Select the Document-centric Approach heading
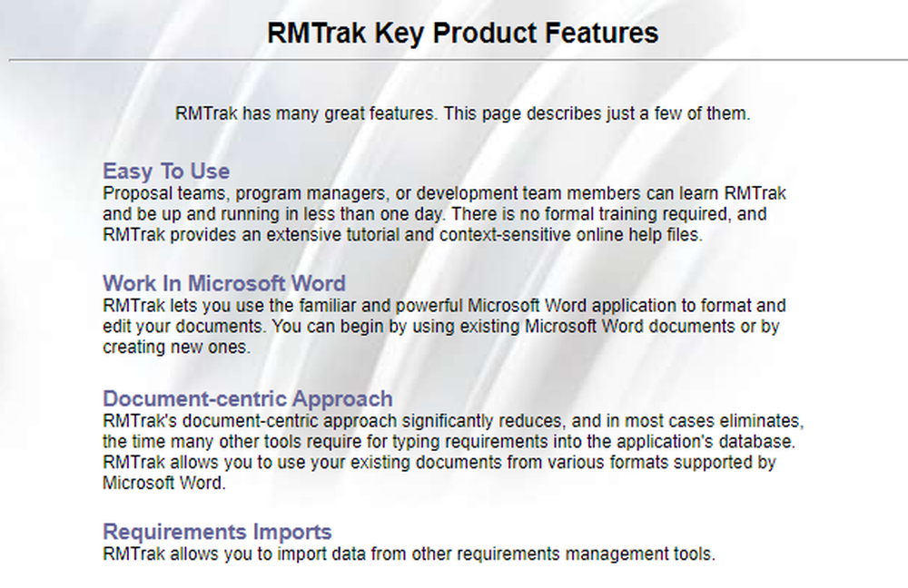Image resolution: width=908 pixels, height=588 pixels. 248,398
